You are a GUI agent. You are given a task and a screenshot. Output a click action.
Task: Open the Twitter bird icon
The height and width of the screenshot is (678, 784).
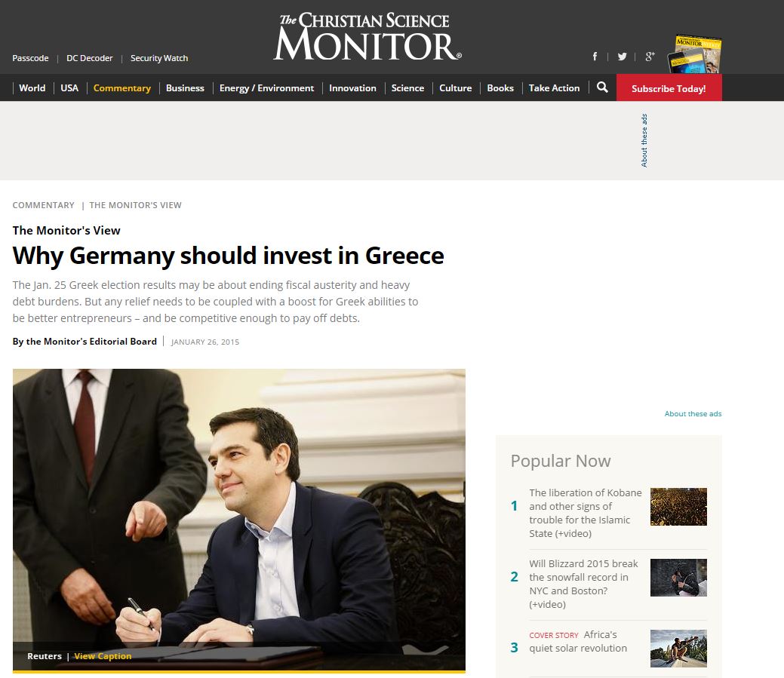click(622, 57)
